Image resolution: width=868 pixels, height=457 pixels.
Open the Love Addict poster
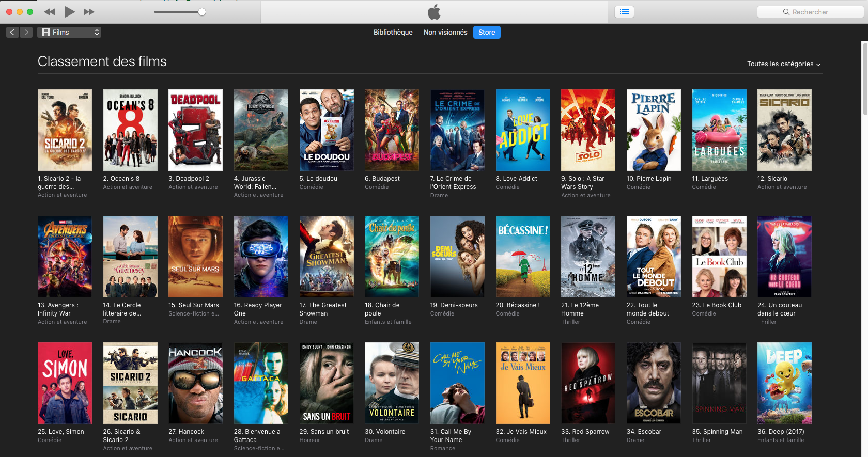pyautogui.click(x=523, y=130)
